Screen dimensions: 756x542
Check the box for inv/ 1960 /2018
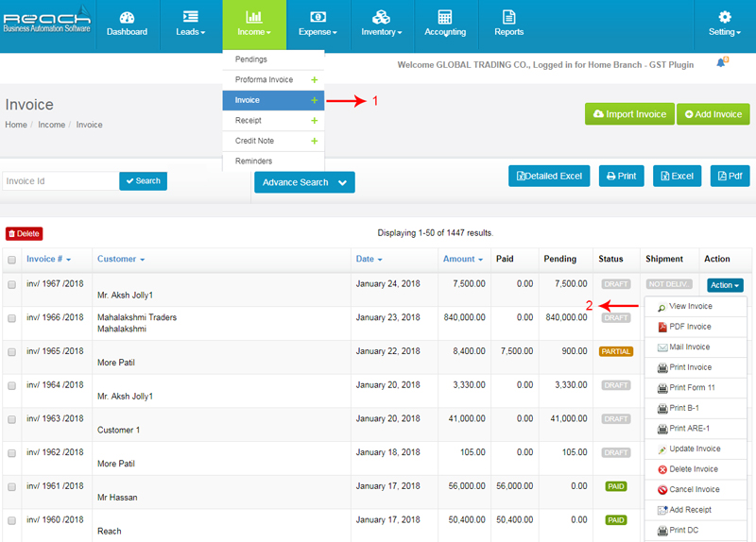coord(11,521)
